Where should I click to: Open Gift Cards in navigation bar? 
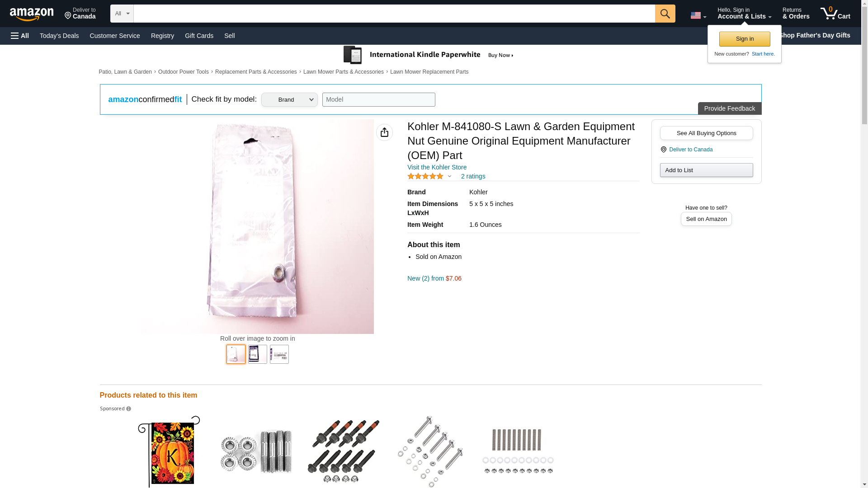199,36
